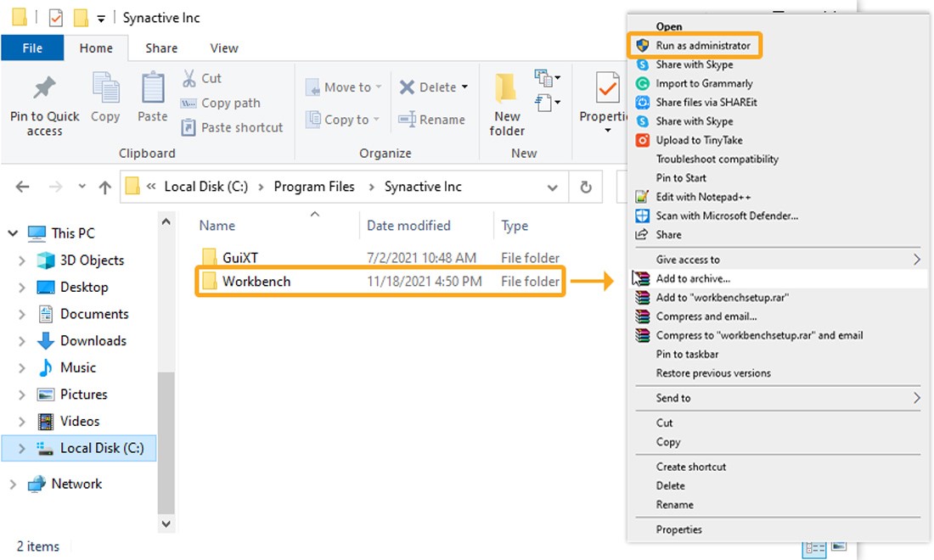The image size is (934, 560).
Task: Select the Workbench folder icon
Action: pos(209,281)
